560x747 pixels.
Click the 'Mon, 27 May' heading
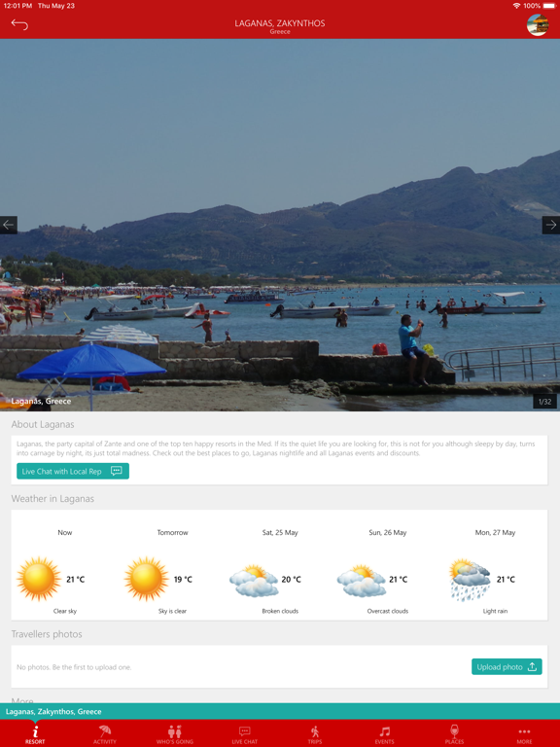click(x=495, y=533)
